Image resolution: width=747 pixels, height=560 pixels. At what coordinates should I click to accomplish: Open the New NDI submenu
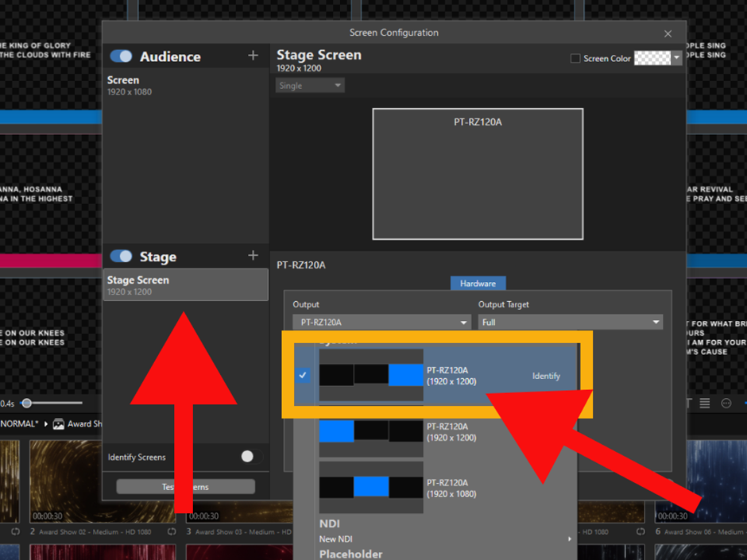pos(445,539)
